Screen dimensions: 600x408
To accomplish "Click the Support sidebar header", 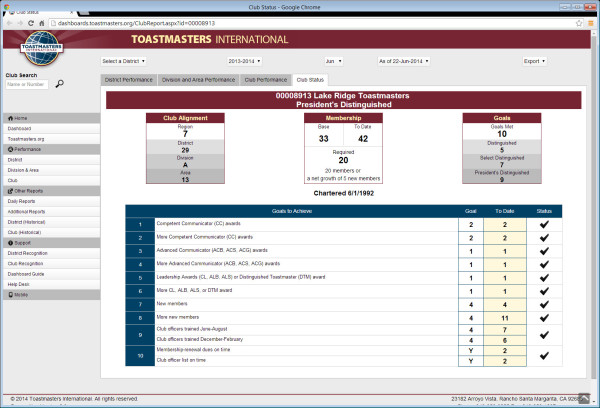I will (52, 243).
